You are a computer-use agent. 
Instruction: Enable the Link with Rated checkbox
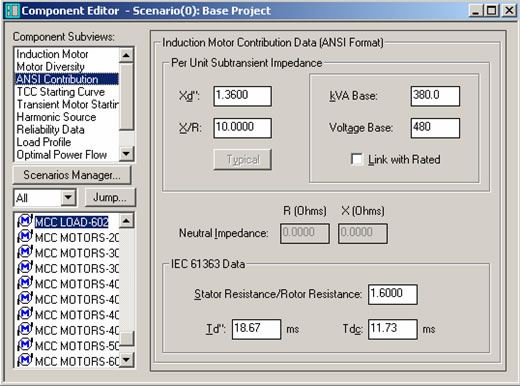pos(357,159)
